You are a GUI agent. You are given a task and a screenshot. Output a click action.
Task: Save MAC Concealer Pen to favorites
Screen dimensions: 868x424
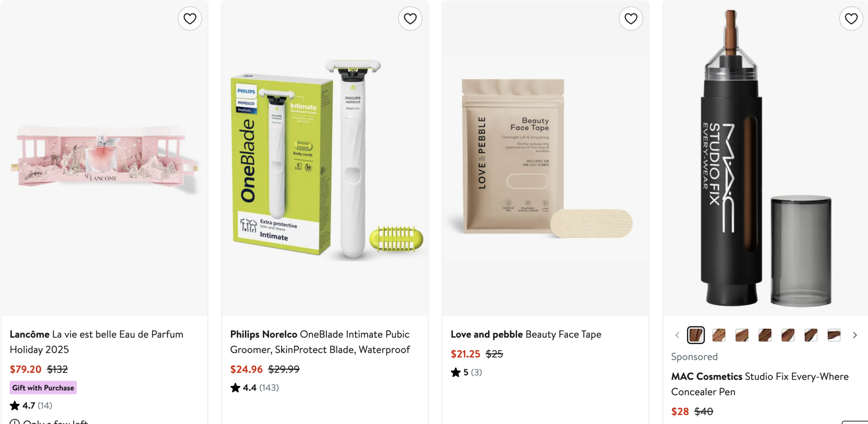tap(851, 19)
